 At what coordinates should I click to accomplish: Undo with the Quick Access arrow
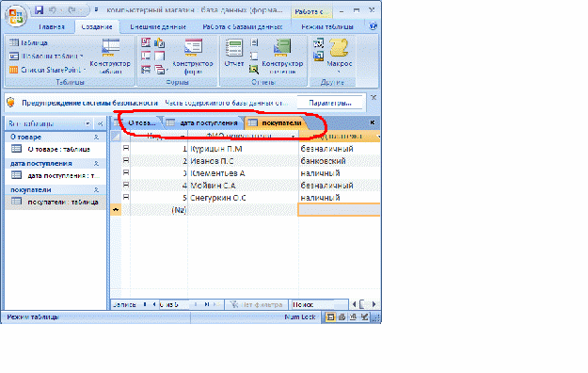[53, 10]
